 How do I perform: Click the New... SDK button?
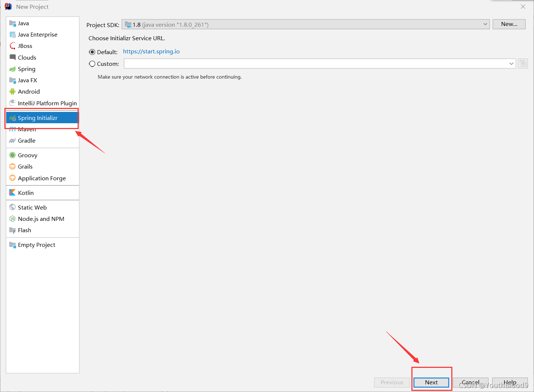(509, 24)
